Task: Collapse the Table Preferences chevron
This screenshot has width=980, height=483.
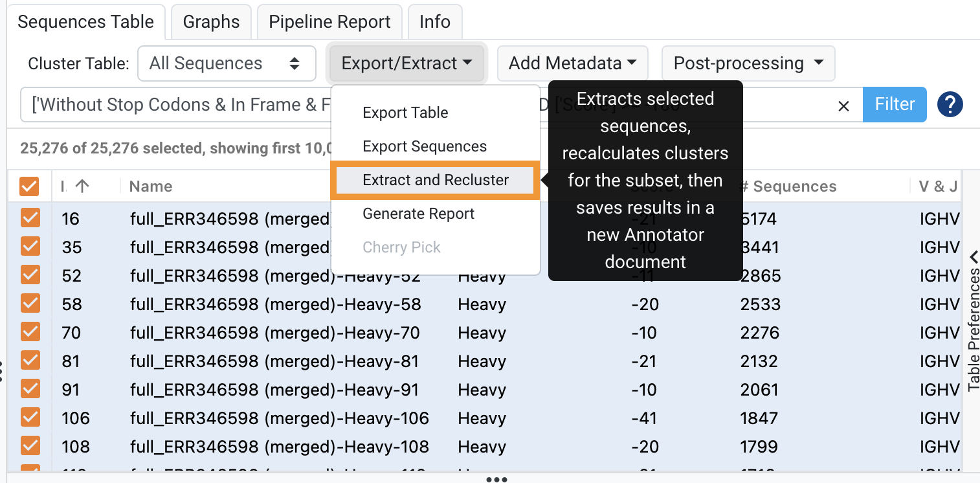Action: 974,257
